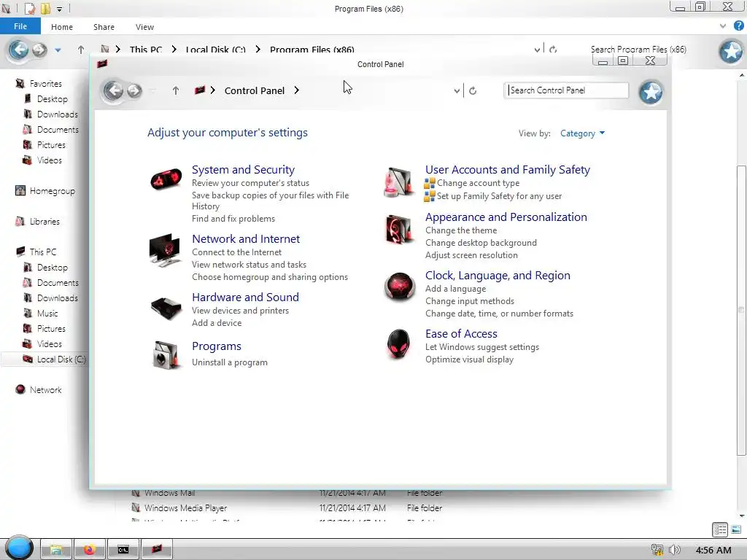747x560 pixels.
Task: Click Uninstall a program link
Action: [x=230, y=362]
